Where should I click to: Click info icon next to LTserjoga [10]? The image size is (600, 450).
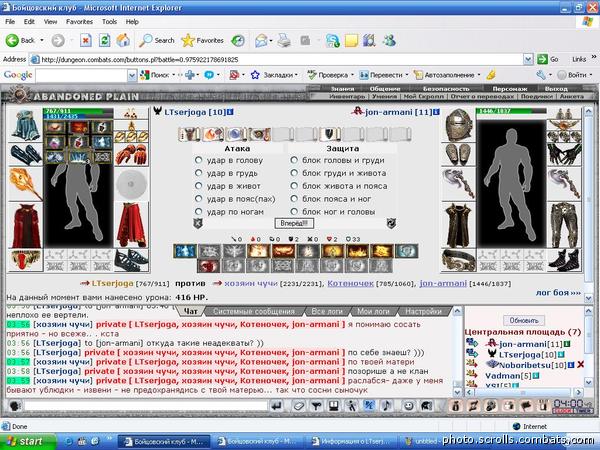230,112
